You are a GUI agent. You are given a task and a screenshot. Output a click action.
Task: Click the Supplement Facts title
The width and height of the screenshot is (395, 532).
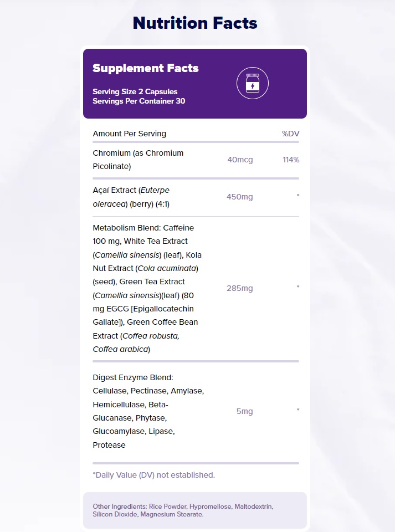[x=146, y=68]
